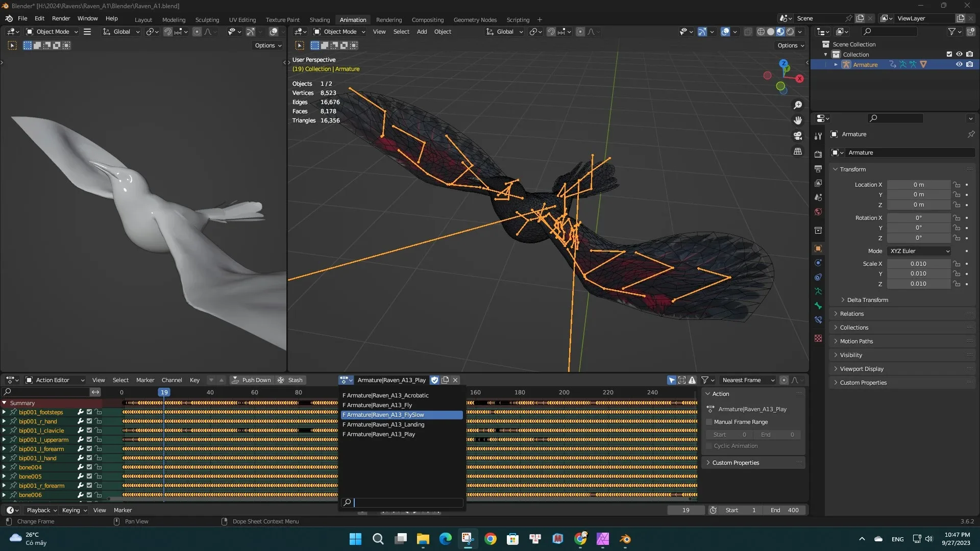The image size is (980, 551).
Task: Toggle mute checkbox for bip001_r_hand channel
Action: [89, 421]
